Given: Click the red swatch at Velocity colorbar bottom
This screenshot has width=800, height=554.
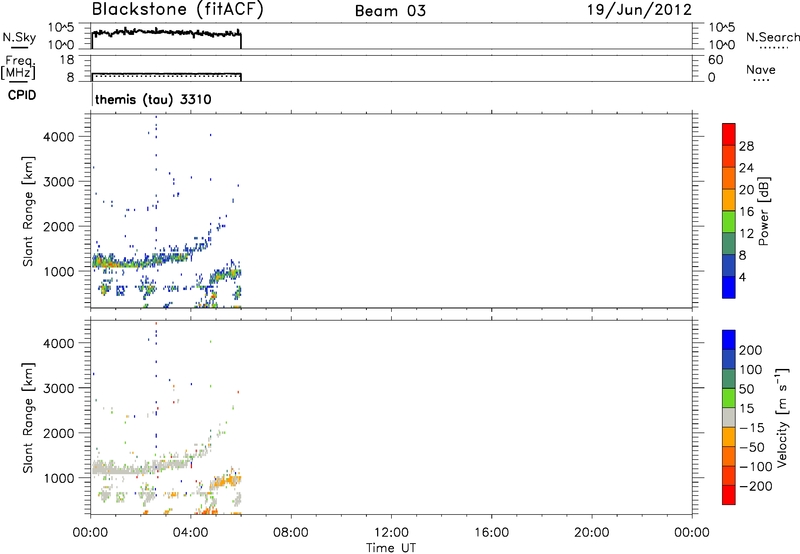Looking at the screenshot, I should (729, 495).
